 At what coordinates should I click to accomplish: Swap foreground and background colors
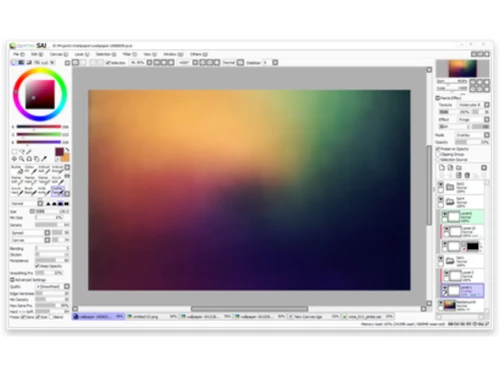(67, 150)
